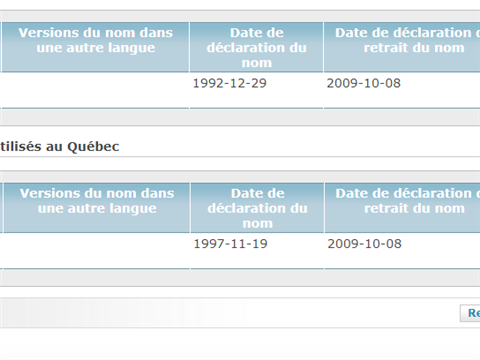Click empty language-version cell in 1992-12-29 row

point(96,90)
